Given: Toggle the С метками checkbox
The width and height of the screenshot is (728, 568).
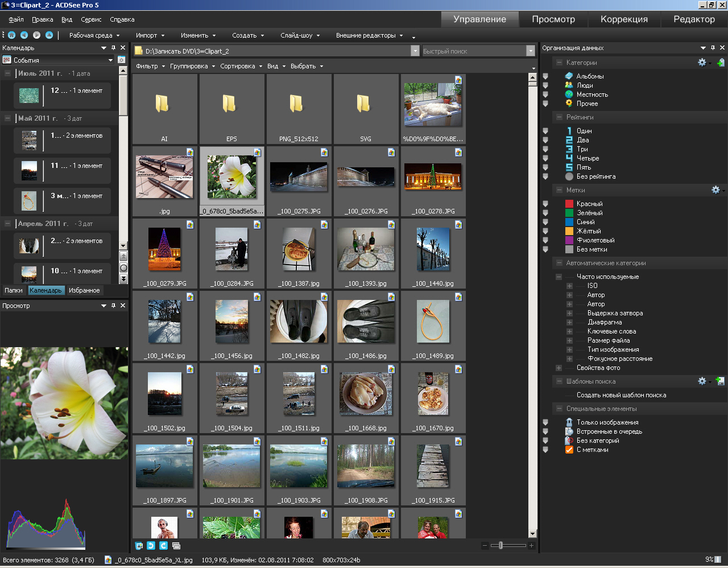Looking at the screenshot, I should (x=569, y=450).
